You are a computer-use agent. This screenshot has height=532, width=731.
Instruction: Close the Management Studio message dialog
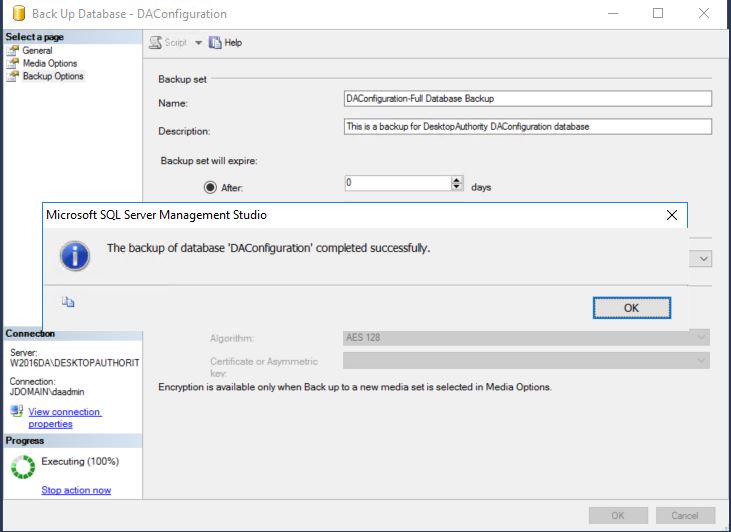(672, 214)
